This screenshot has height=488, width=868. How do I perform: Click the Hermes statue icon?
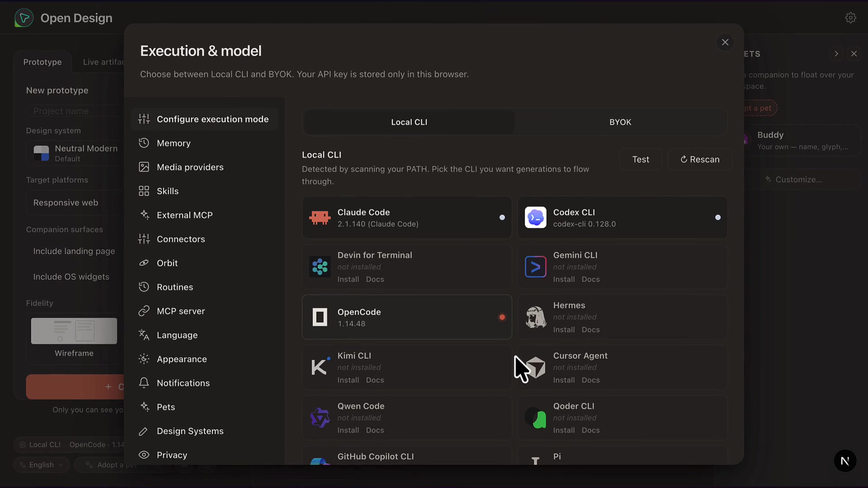click(535, 317)
